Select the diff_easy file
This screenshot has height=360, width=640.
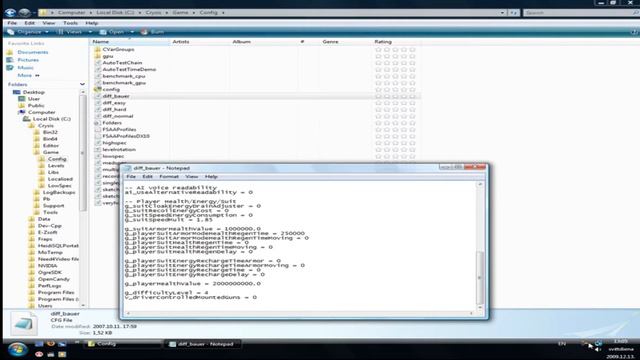tap(114, 103)
